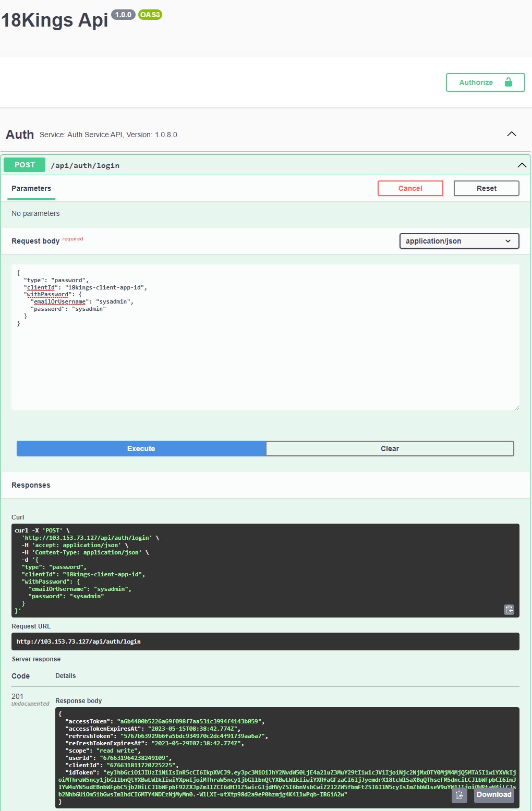Copy the Curl command using its clipboard icon
Image resolution: width=532 pixels, height=811 pixels.
tap(509, 609)
